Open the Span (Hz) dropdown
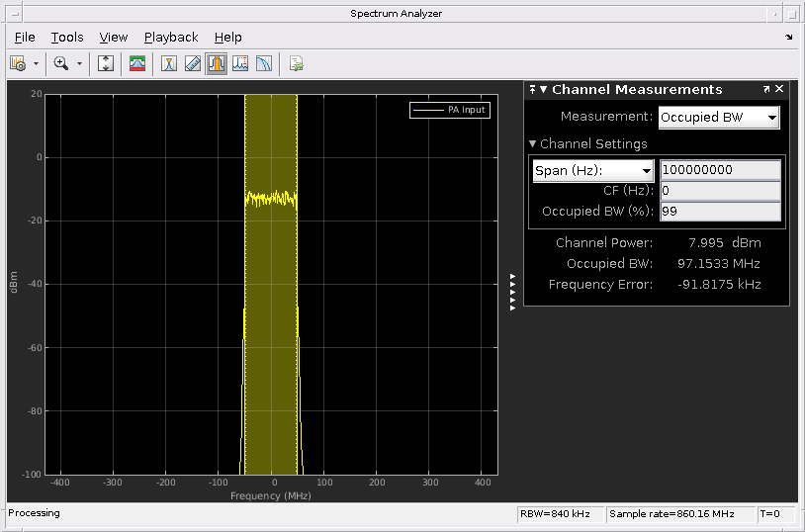Image resolution: width=805 pixels, height=532 pixels. coord(593,170)
